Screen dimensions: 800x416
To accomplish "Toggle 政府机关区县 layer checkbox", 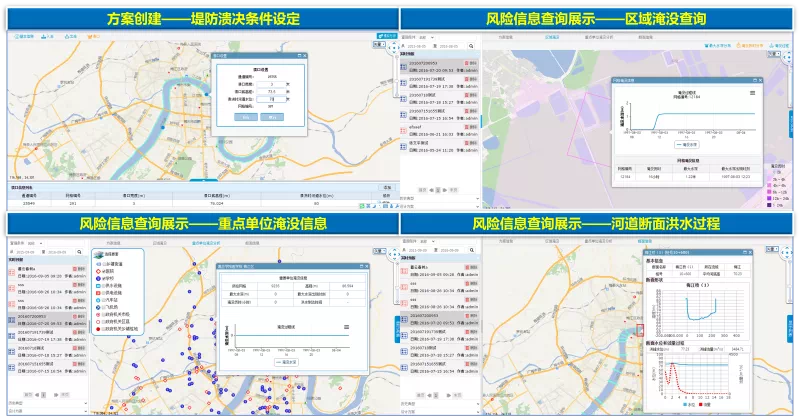I will pyautogui.click(x=105, y=322).
